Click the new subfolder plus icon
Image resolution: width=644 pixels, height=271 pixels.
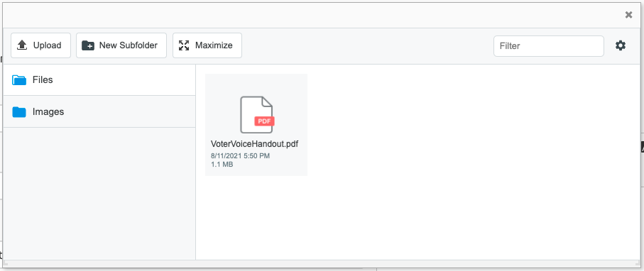pos(88,45)
